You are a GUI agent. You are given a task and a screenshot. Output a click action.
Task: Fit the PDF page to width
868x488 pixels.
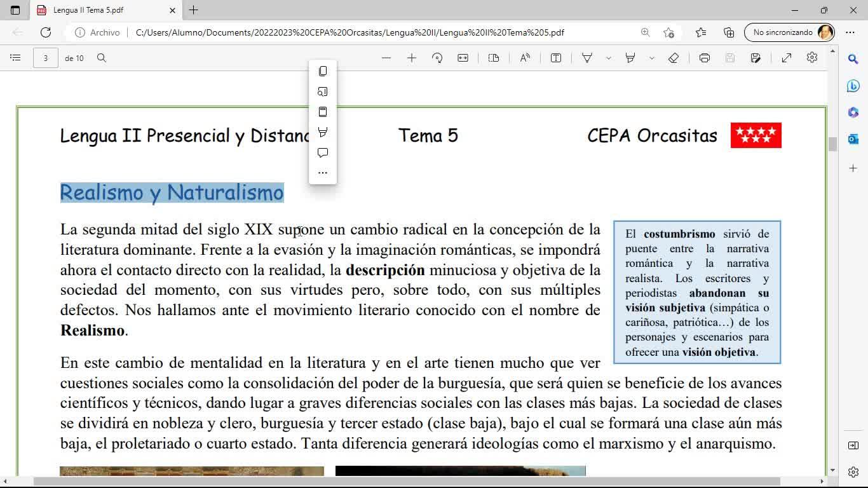click(463, 58)
